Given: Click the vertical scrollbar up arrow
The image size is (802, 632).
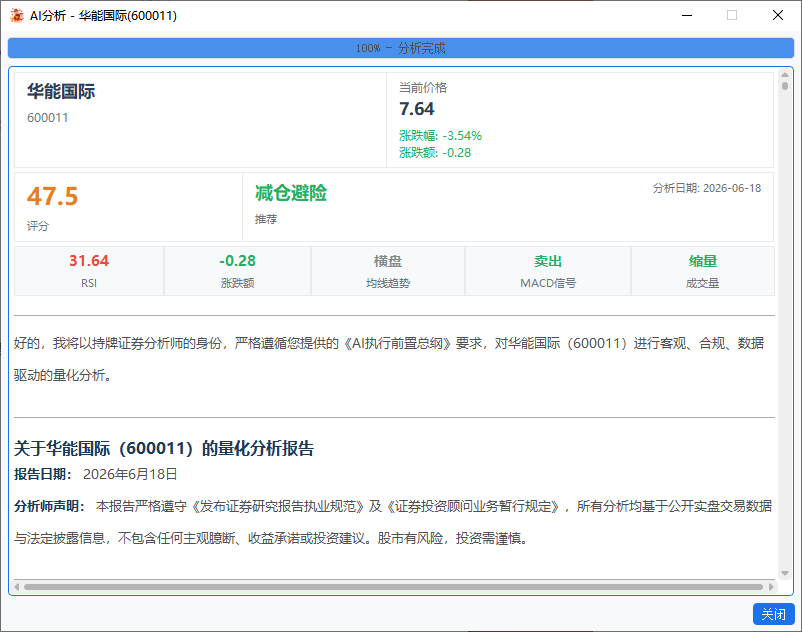Looking at the screenshot, I should pyautogui.click(x=785, y=75).
